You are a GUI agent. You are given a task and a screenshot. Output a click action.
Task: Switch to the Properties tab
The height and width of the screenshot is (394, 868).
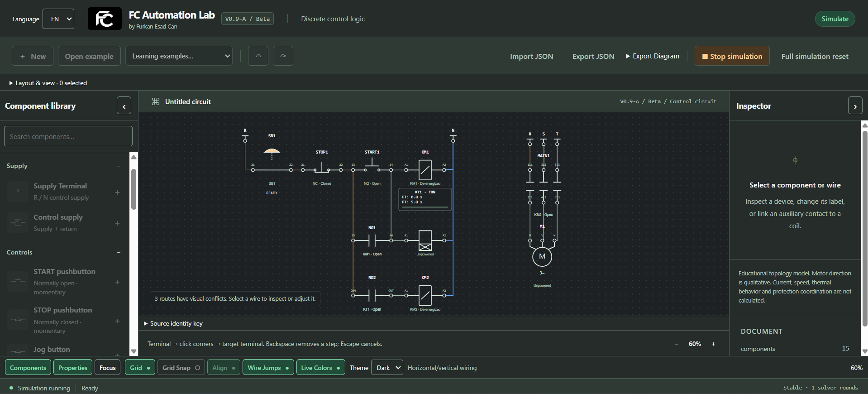(x=73, y=368)
